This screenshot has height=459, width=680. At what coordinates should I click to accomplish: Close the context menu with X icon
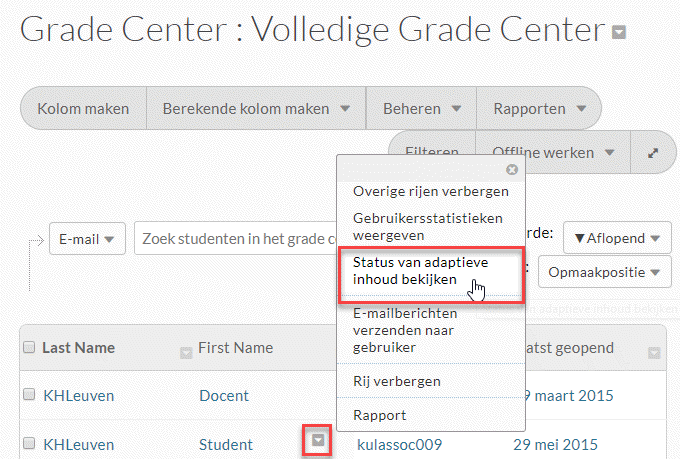click(x=512, y=169)
